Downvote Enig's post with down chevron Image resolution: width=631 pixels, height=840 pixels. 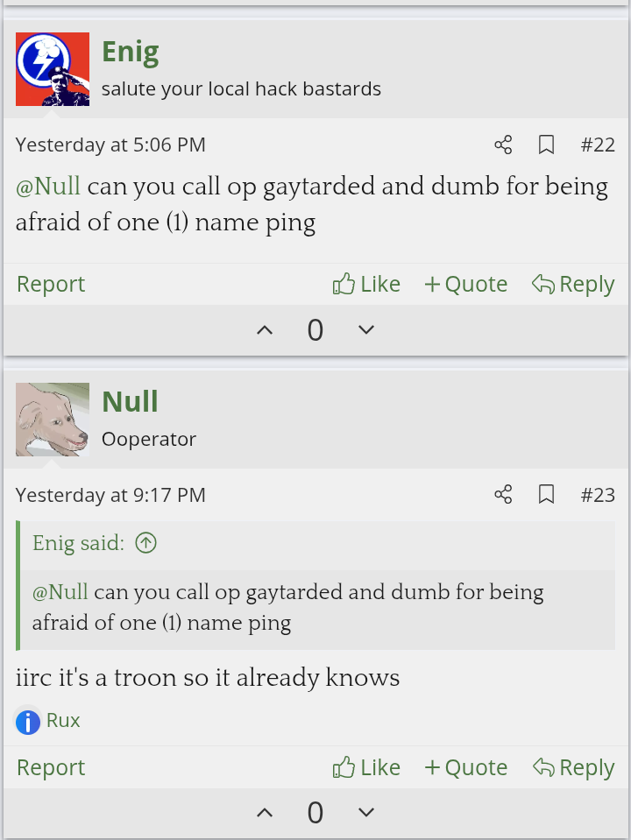point(366,330)
